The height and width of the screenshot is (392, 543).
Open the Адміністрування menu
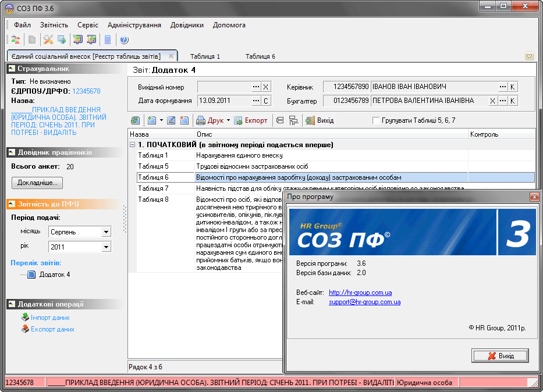134,25
